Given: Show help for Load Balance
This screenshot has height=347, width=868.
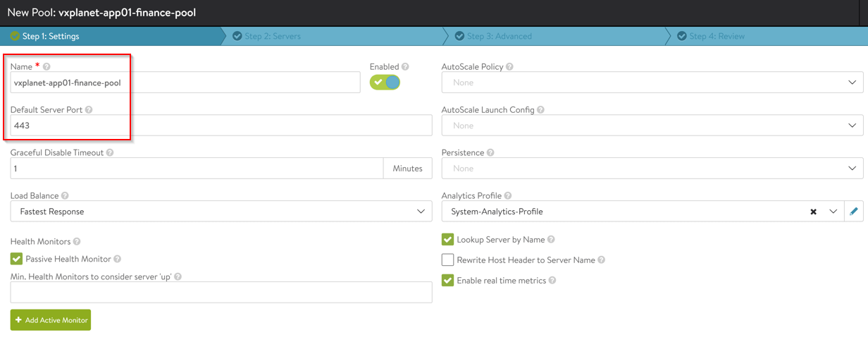Looking at the screenshot, I should click(65, 196).
